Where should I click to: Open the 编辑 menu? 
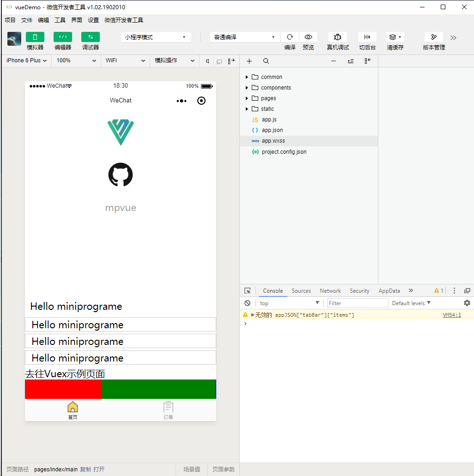(43, 20)
